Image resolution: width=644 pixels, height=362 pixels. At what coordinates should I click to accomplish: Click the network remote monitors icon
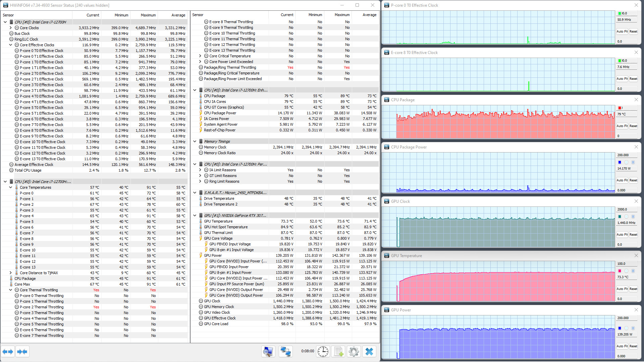285,352
